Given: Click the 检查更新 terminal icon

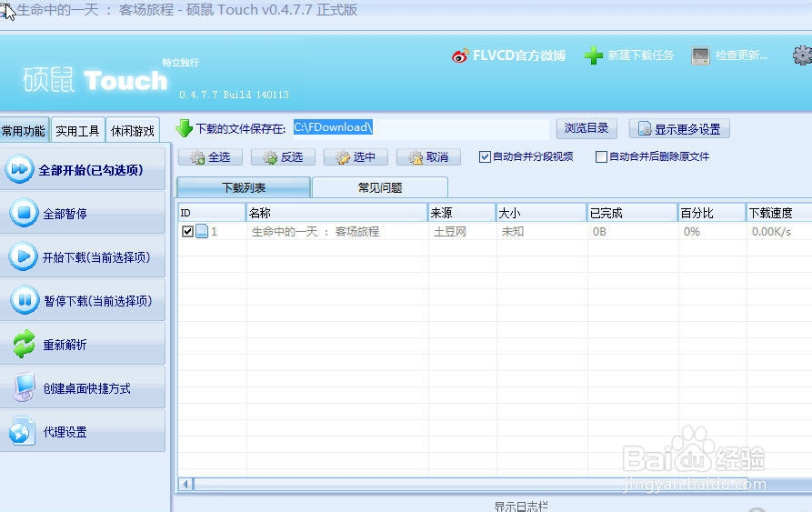Looking at the screenshot, I should [700, 55].
